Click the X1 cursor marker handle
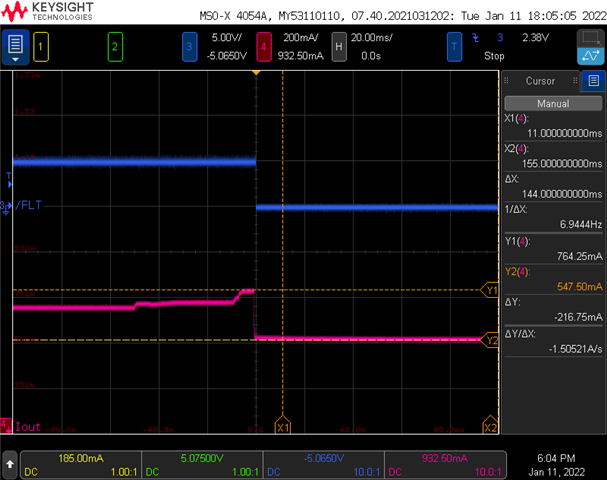This screenshot has width=607, height=480. [x=283, y=425]
